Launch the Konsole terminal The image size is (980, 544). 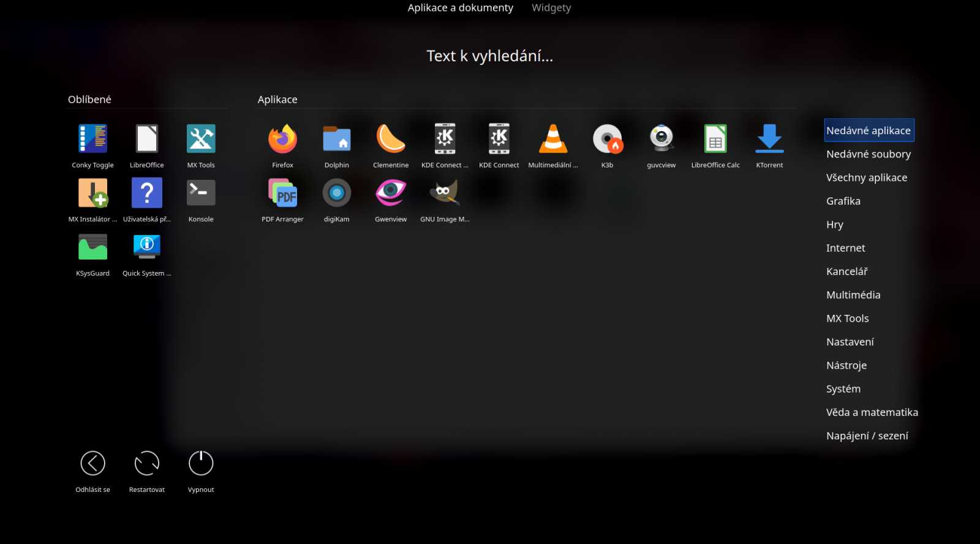(x=201, y=200)
